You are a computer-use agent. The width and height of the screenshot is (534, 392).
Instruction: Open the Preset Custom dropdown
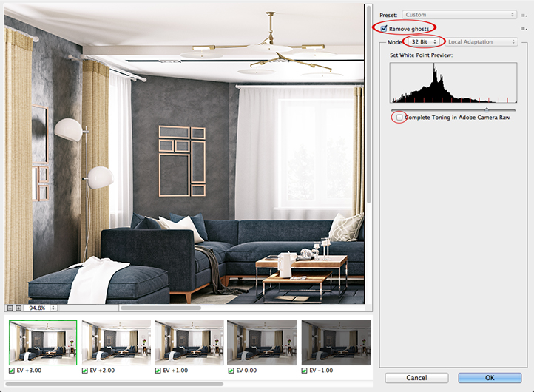coord(460,15)
